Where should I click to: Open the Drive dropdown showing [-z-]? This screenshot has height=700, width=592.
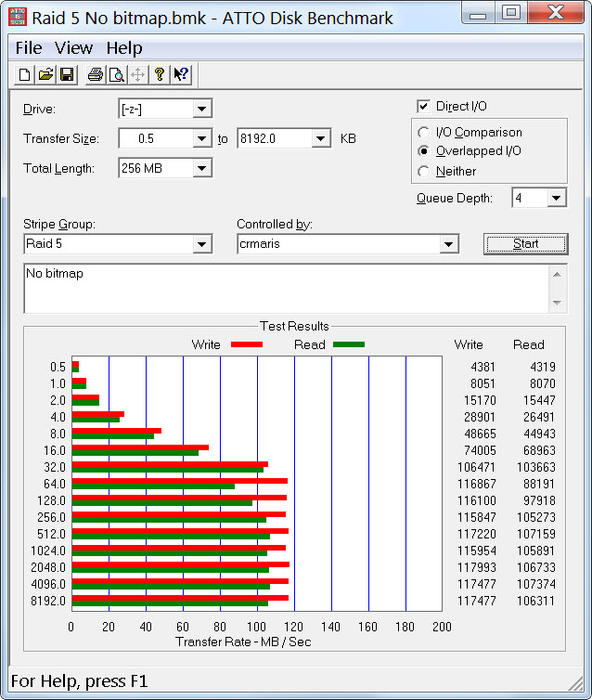point(201,109)
